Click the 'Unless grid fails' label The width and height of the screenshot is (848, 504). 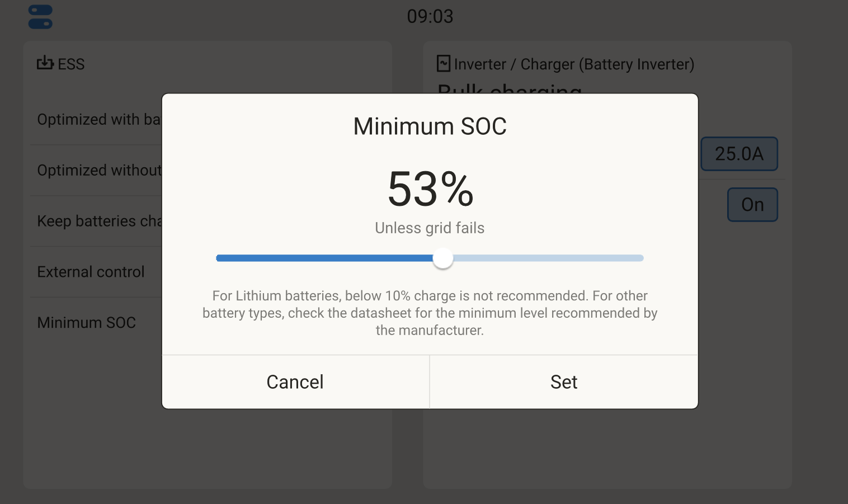coord(430,228)
